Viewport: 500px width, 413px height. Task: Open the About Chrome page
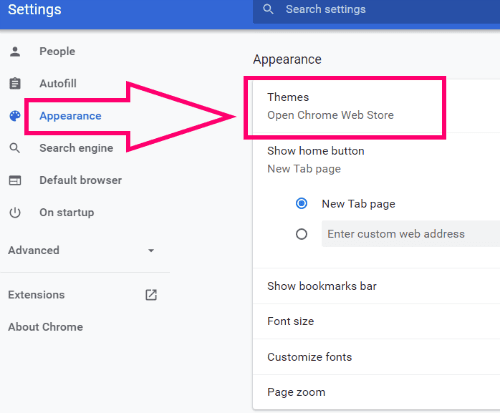click(45, 327)
